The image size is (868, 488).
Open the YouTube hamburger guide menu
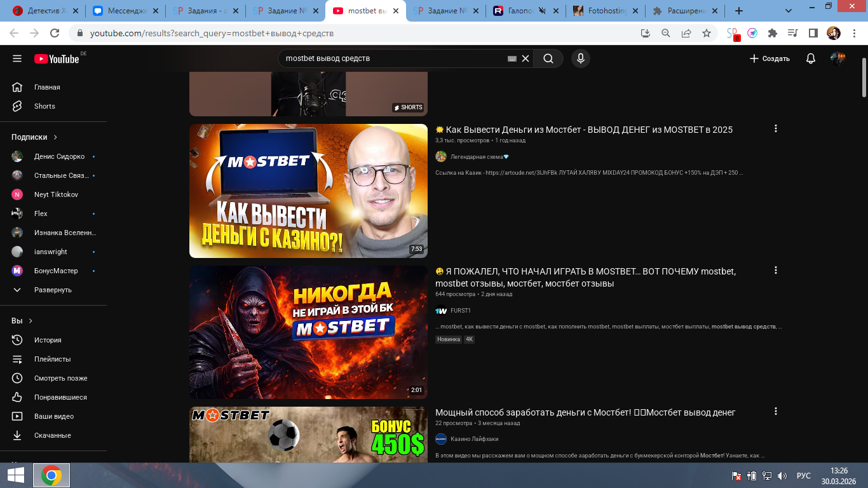click(x=17, y=58)
